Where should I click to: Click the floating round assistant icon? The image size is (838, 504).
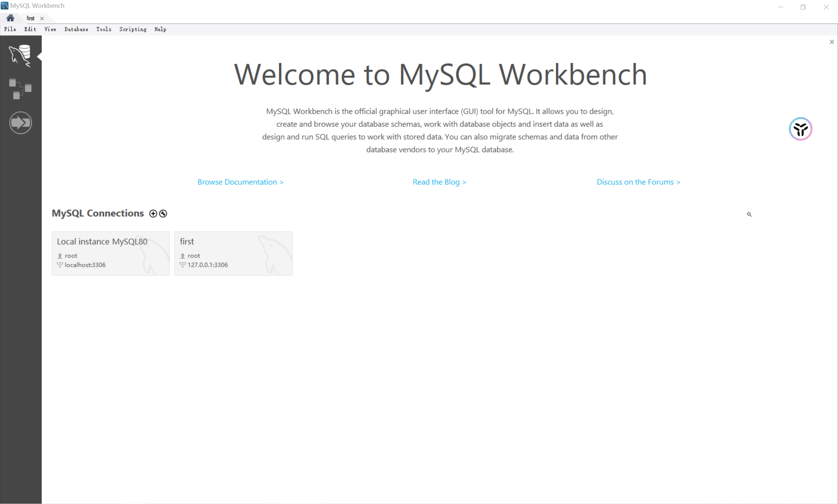(x=800, y=129)
